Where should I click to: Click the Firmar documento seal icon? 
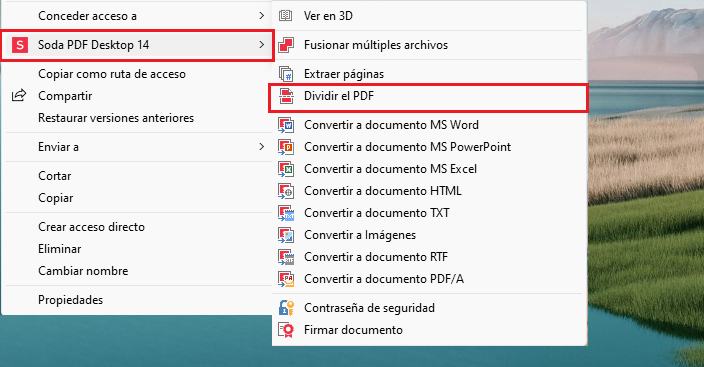coord(286,330)
